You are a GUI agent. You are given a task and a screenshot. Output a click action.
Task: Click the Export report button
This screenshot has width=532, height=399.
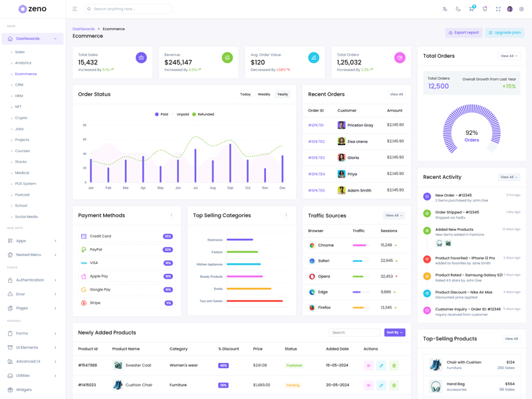point(464,33)
